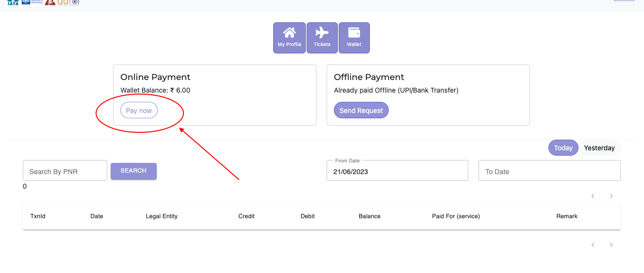Open the To Date picker field

(x=549, y=171)
